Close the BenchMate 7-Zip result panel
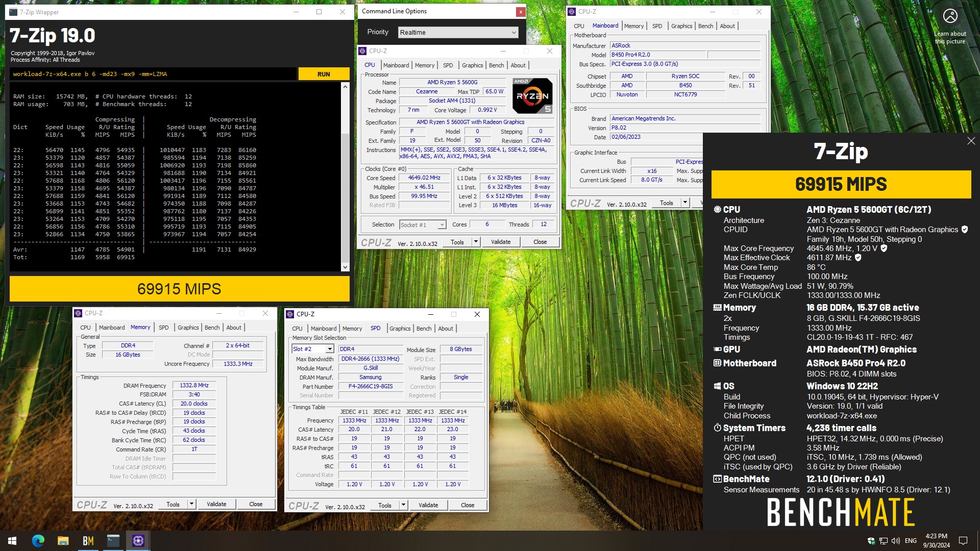 pos(971,141)
